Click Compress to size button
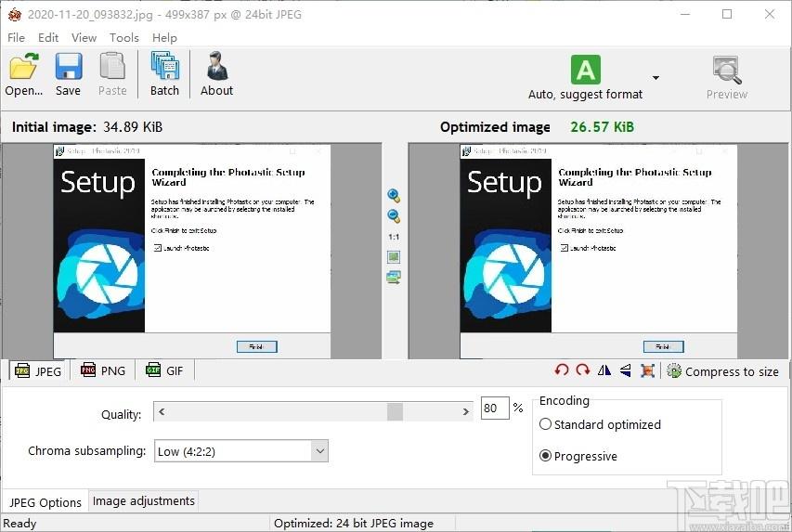Screen dimensions: 792x532 [x=722, y=371]
